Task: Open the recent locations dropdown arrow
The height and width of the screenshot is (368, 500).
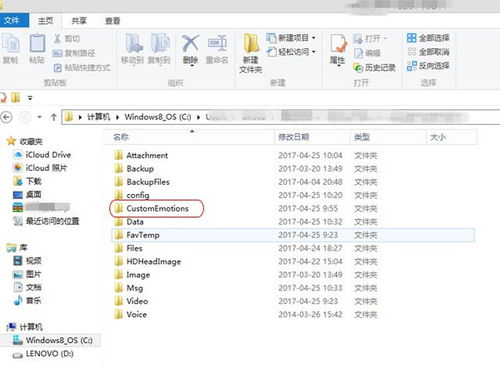Action: [40, 117]
